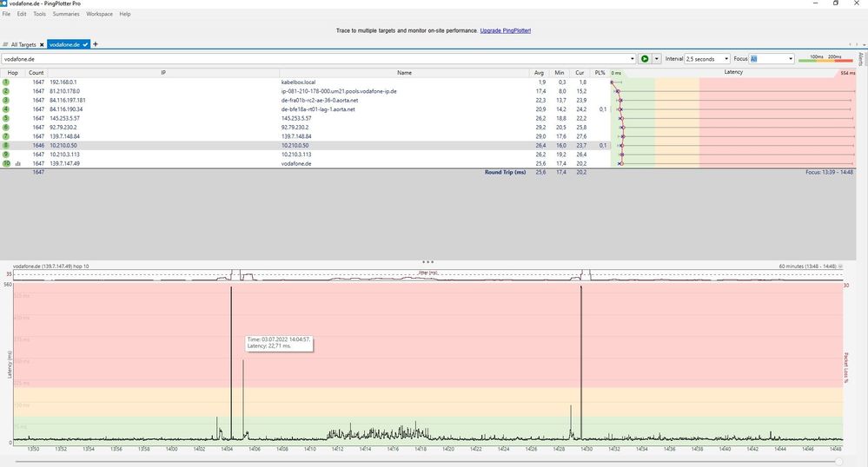Open the Tools menu

point(39,14)
